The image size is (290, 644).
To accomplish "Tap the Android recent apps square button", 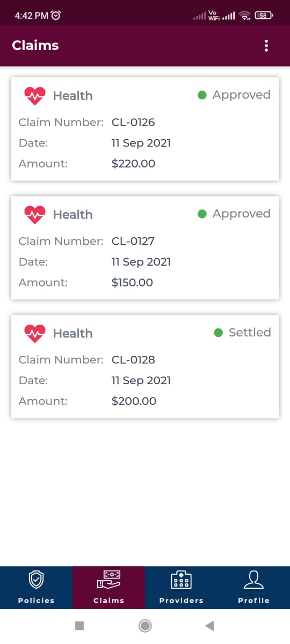I will pos(79,626).
